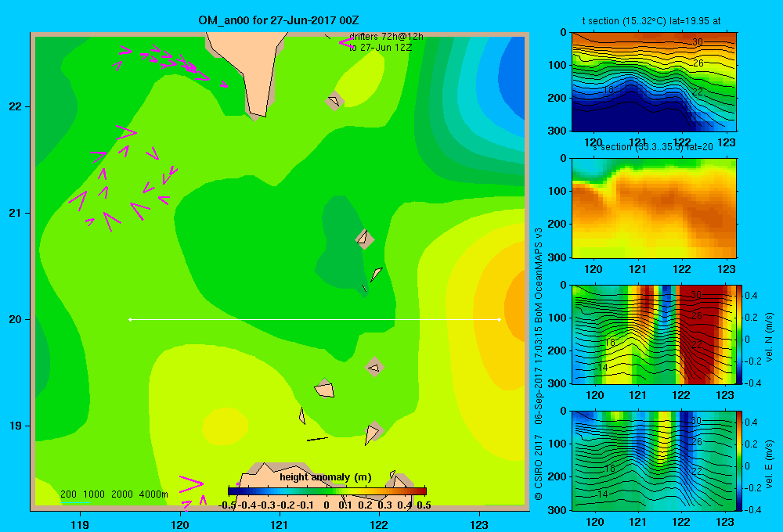Click the blue low anomaly region at northeast
This screenshot has width=783, height=532.
[x=512, y=80]
